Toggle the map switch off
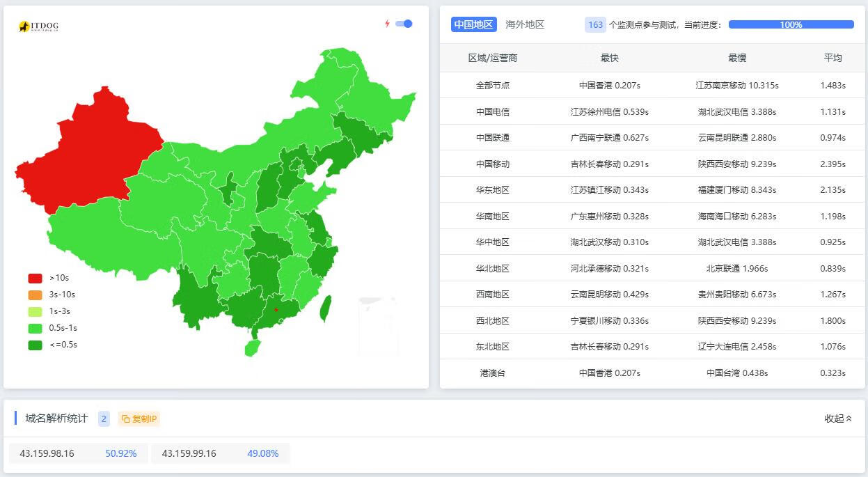The image size is (868, 477). coord(404,24)
